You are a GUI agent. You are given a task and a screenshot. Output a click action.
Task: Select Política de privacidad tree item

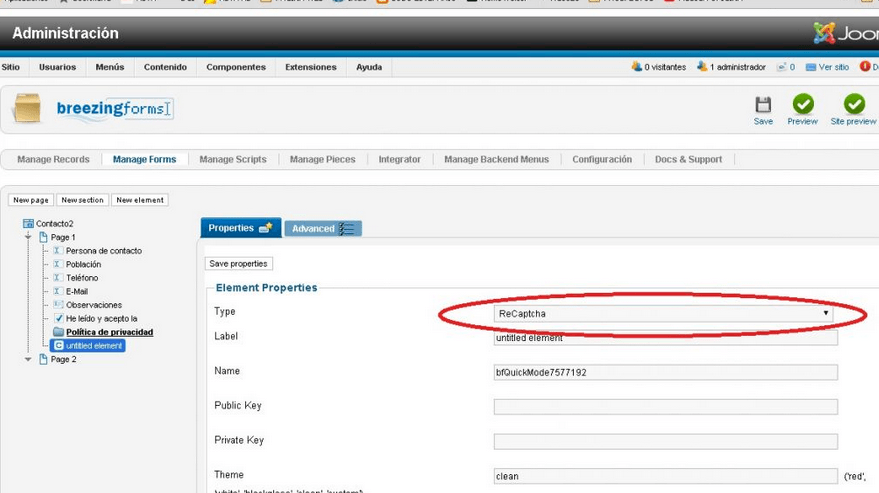(109, 332)
